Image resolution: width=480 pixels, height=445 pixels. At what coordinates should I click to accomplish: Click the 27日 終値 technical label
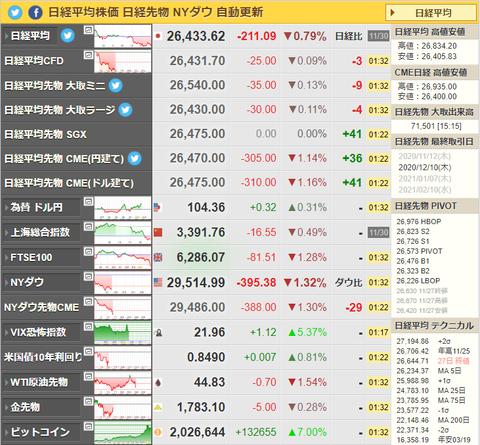coord(454,361)
